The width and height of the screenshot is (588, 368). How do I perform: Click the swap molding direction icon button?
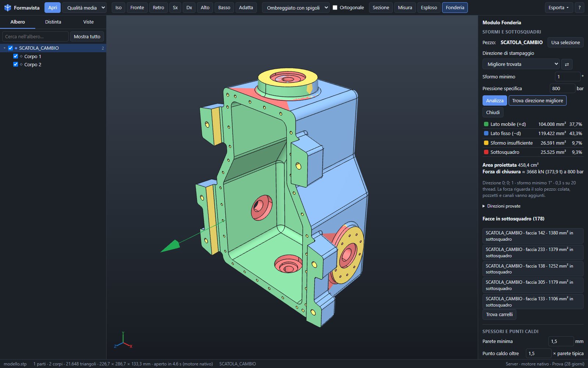point(567,64)
